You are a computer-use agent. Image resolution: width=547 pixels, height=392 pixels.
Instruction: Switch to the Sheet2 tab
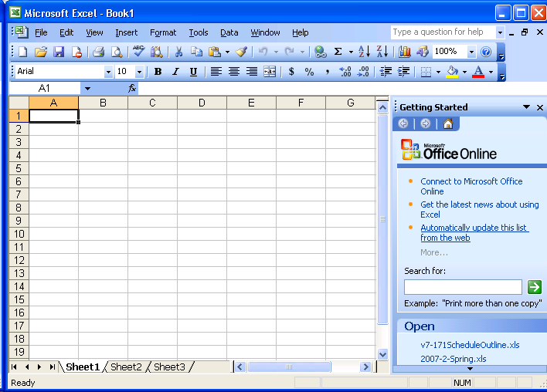(x=126, y=367)
